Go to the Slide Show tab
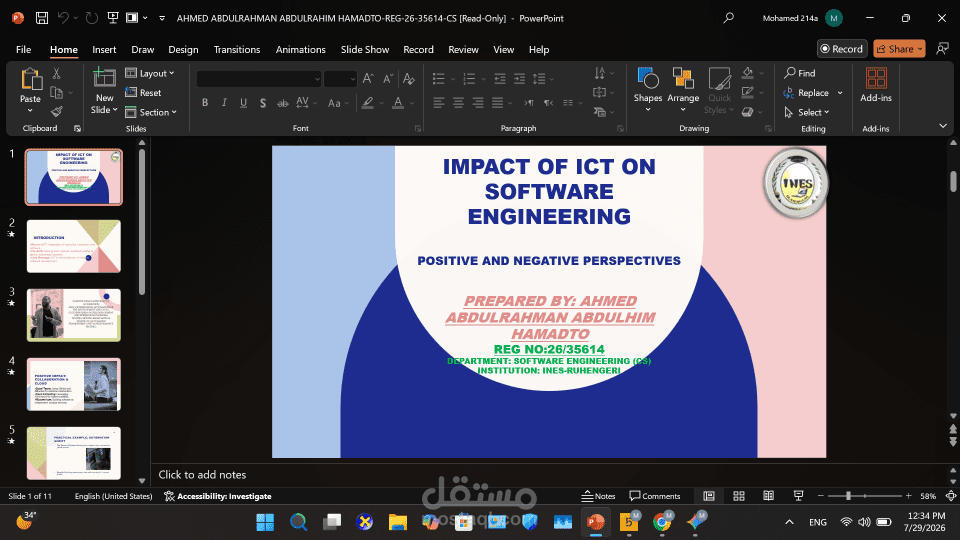Image resolution: width=960 pixels, height=540 pixels. [365, 49]
